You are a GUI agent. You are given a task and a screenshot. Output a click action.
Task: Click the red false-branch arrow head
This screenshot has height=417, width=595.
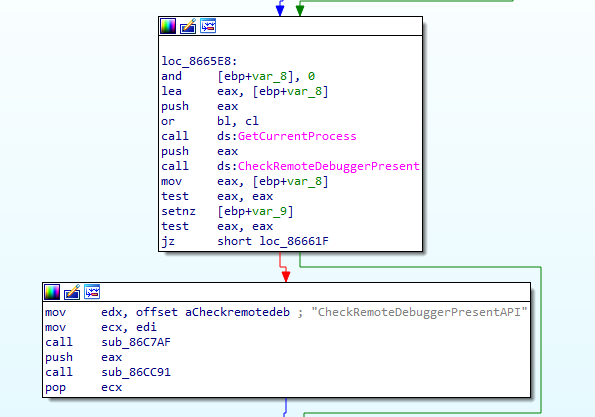(286, 277)
